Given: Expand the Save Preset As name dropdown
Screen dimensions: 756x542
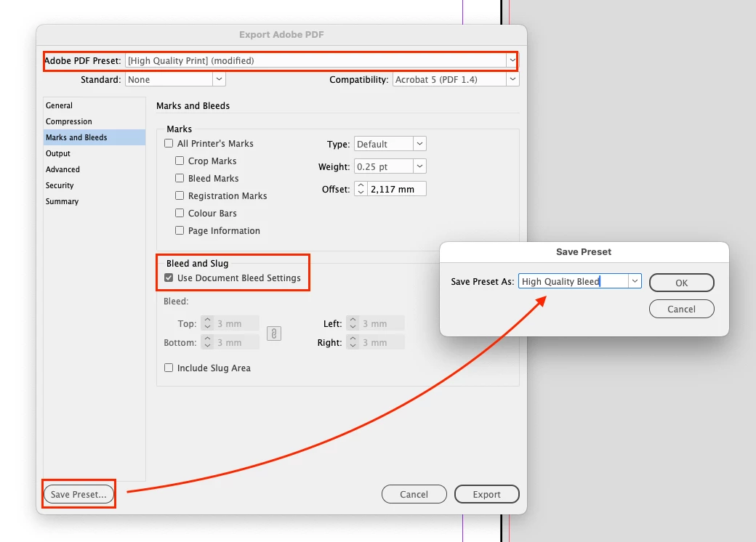Looking at the screenshot, I should point(635,281).
